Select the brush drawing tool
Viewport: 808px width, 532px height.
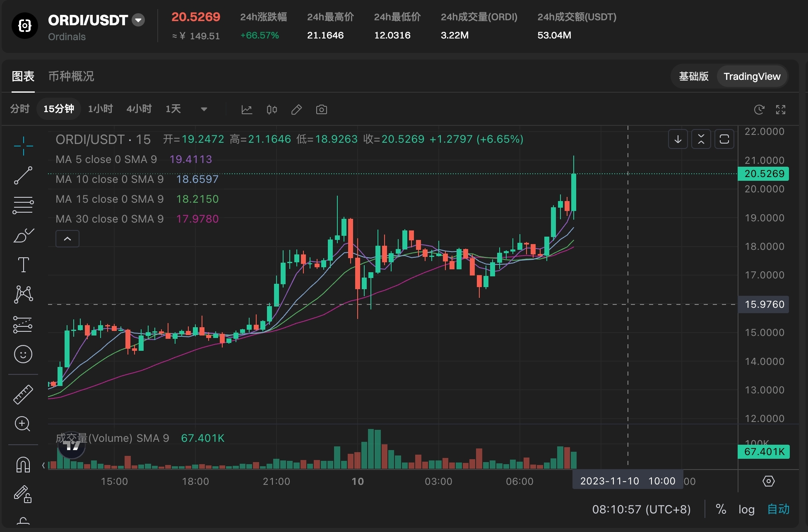tap(23, 235)
